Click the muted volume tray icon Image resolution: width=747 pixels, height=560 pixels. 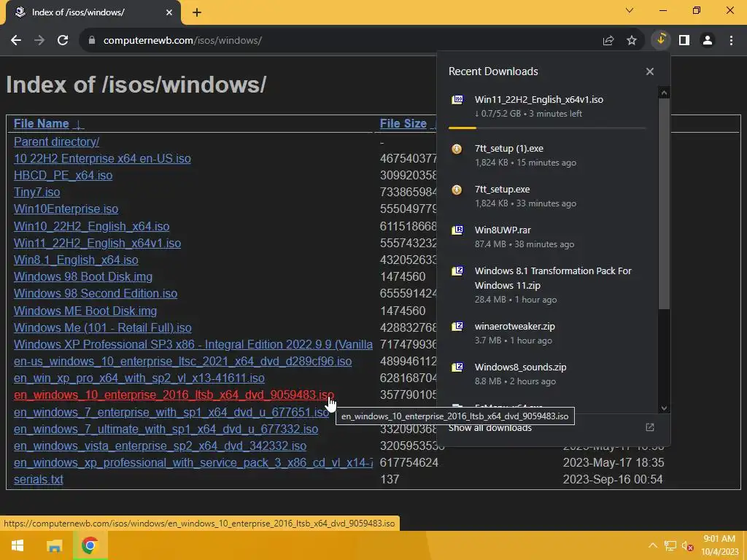(x=687, y=546)
